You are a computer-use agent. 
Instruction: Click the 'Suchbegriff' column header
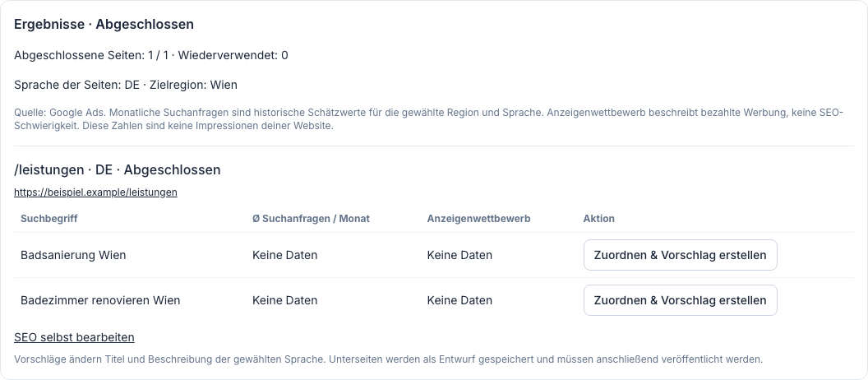click(48, 218)
